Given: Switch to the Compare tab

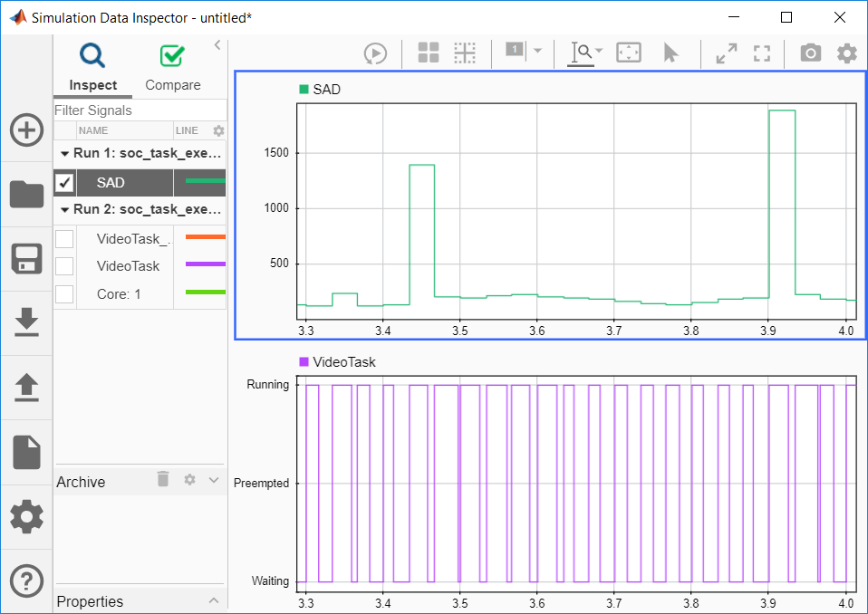Looking at the screenshot, I should [x=173, y=68].
